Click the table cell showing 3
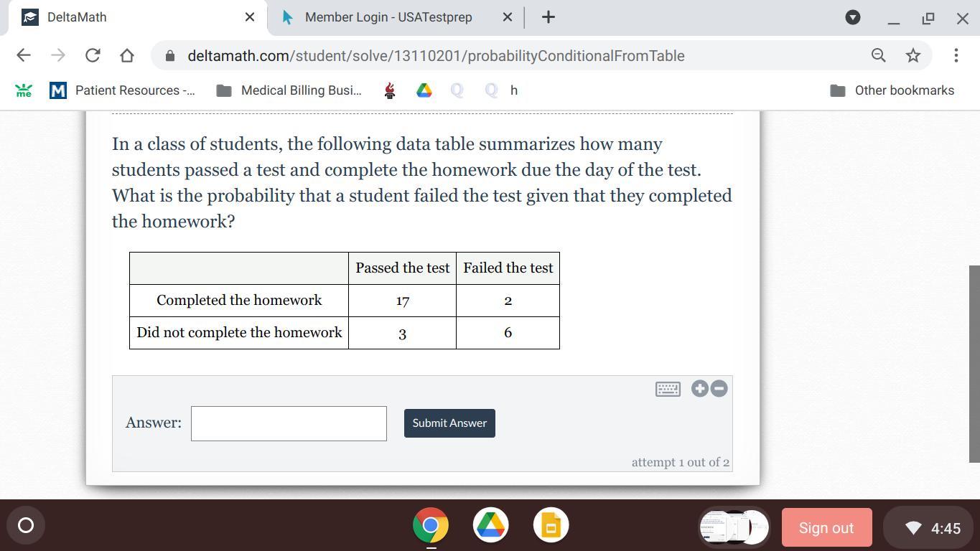 (403, 333)
